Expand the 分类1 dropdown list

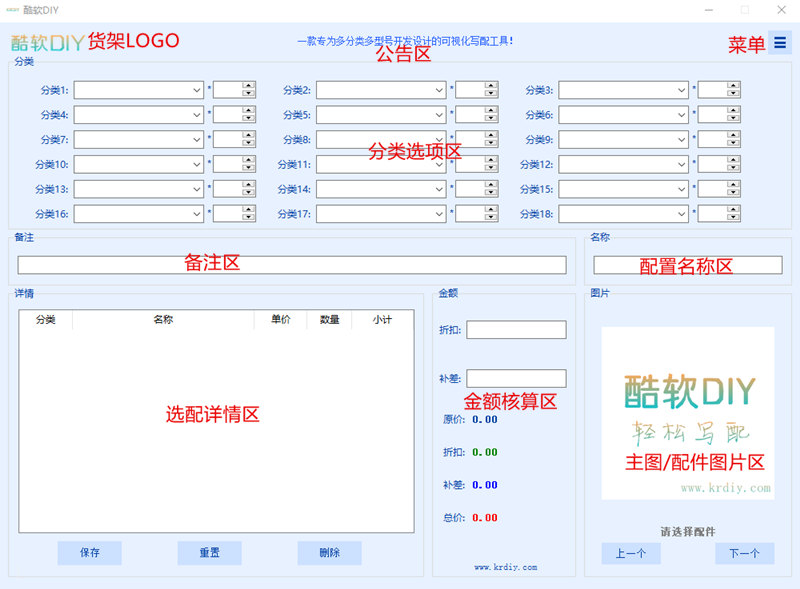point(196,90)
